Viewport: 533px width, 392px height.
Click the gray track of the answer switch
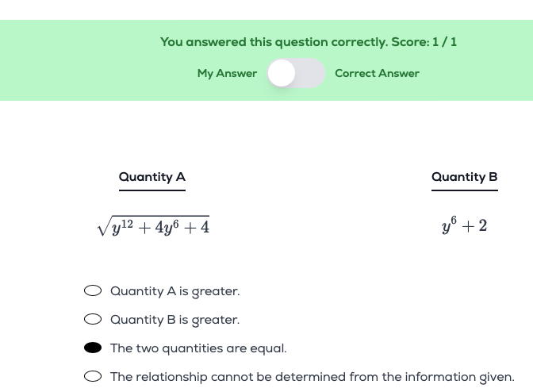pos(310,73)
